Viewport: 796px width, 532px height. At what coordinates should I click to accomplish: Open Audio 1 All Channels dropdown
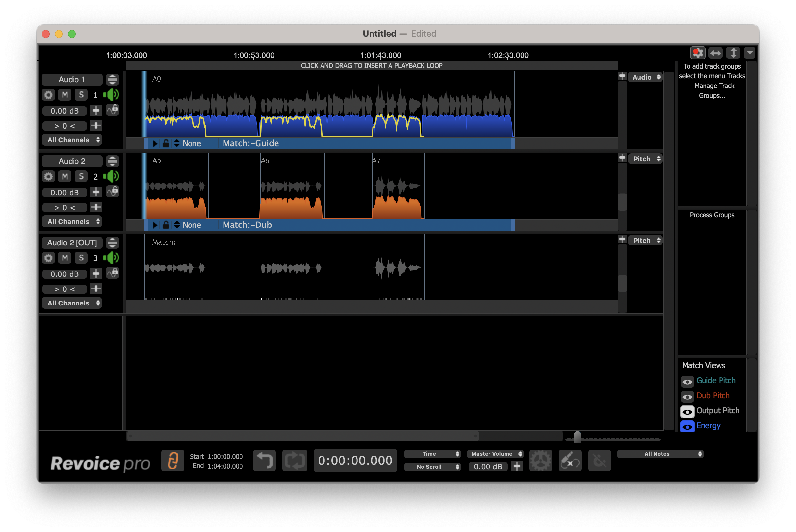[x=72, y=140]
